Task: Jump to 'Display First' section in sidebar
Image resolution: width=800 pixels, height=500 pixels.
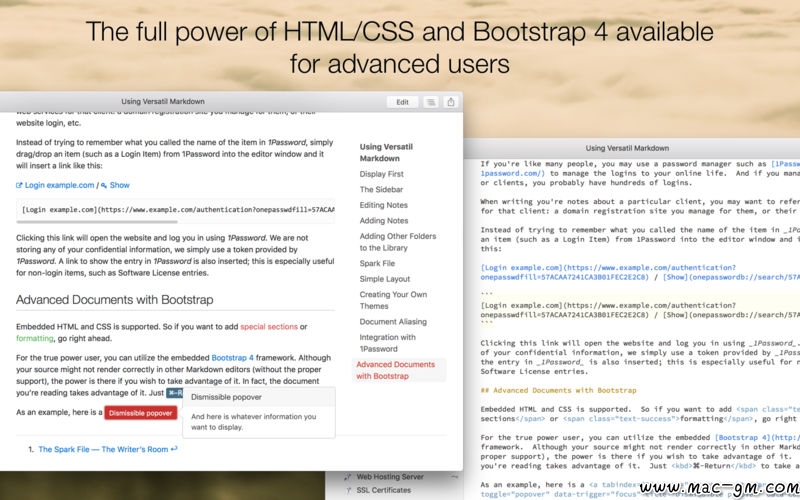Action: (x=381, y=174)
